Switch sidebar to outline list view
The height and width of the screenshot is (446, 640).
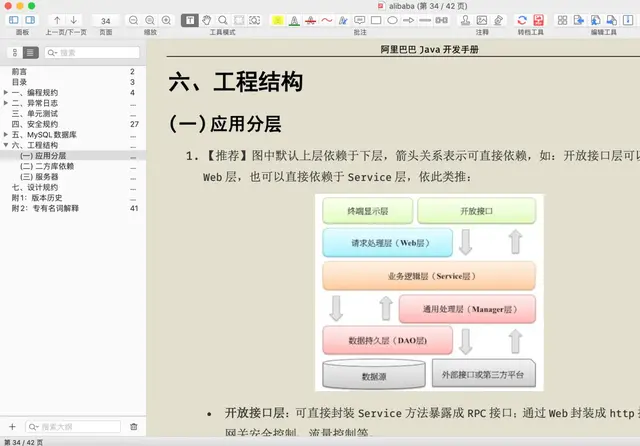(x=30, y=53)
